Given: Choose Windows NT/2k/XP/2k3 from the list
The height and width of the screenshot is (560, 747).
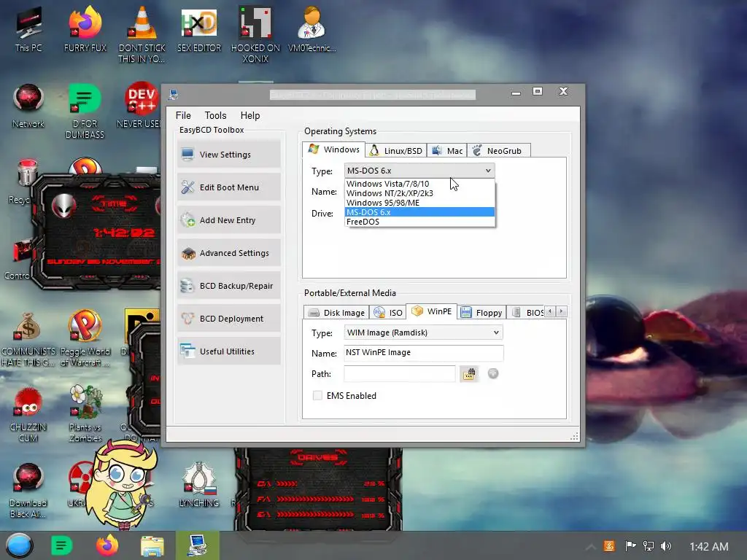Looking at the screenshot, I should (419, 193).
